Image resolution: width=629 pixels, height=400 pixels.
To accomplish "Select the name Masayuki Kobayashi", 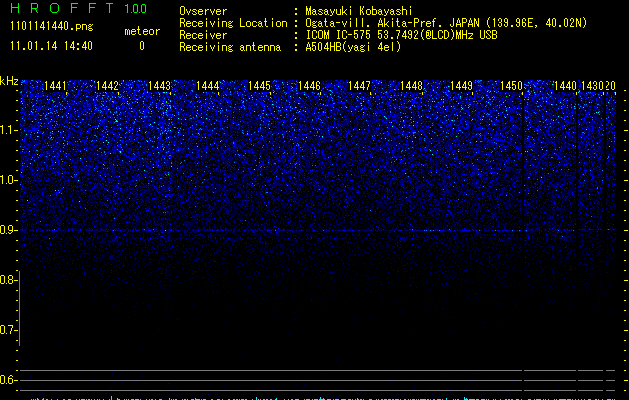I will 359,11.
